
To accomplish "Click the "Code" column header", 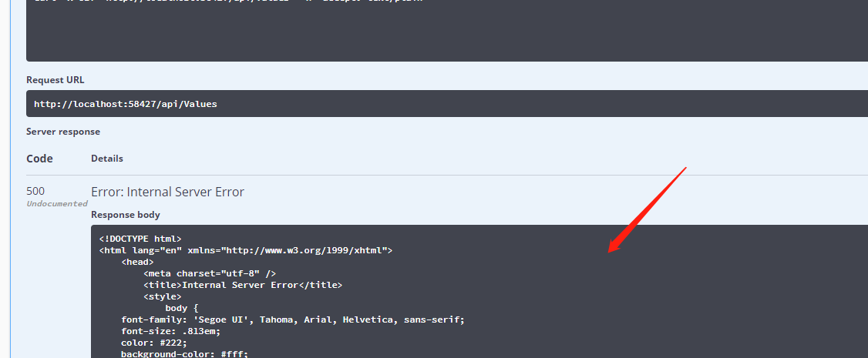I will [40, 159].
